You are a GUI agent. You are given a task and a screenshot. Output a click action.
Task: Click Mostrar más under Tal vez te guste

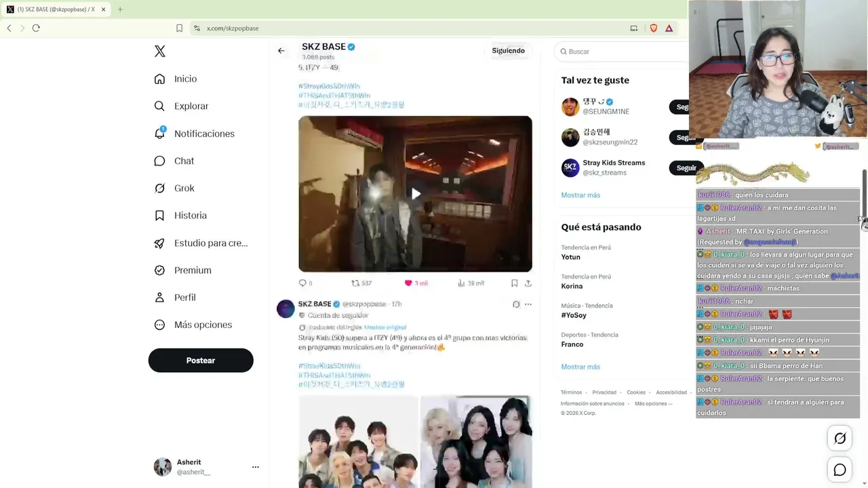pyautogui.click(x=580, y=195)
